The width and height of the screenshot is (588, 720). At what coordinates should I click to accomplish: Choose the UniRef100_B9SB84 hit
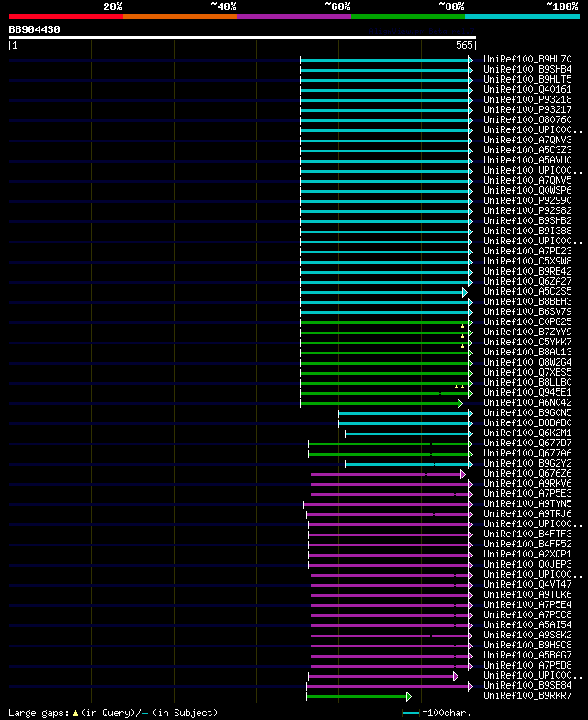(527, 685)
